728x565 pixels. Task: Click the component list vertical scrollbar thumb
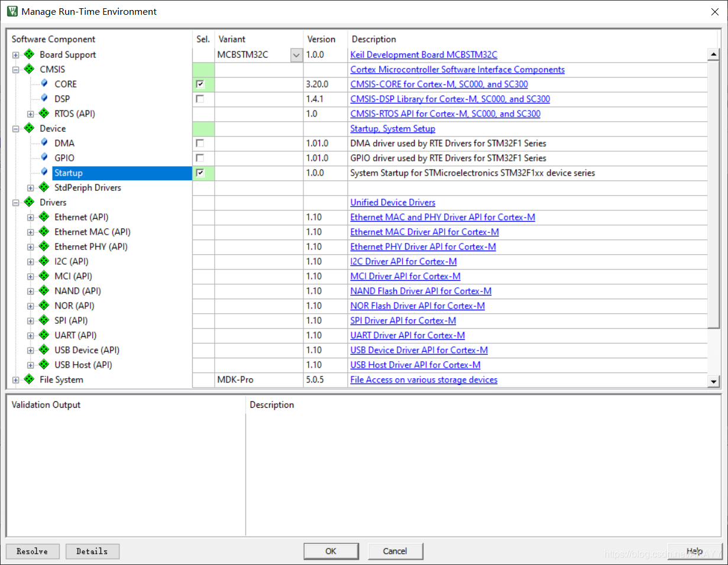click(x=714, y=194)
